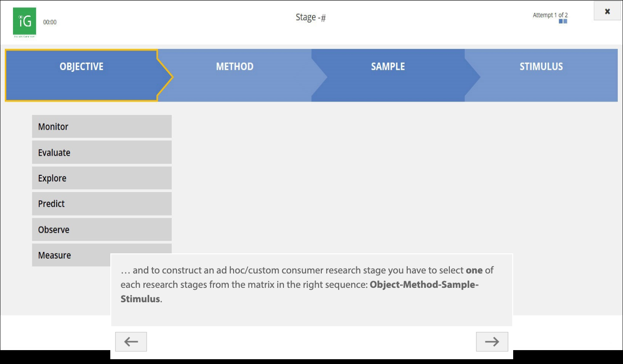This screenshot has width=623, height=364.
Task: Pick the Explore objective option
Action: (102, 178)
